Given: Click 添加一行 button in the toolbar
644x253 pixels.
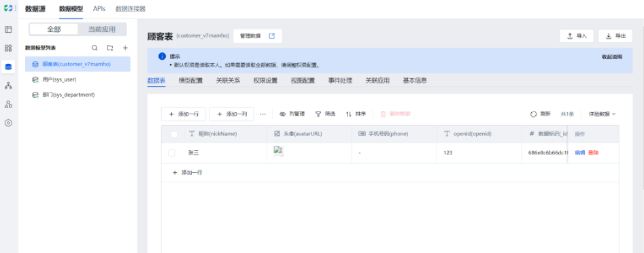Looking at the screenshot, I should 183,114.
